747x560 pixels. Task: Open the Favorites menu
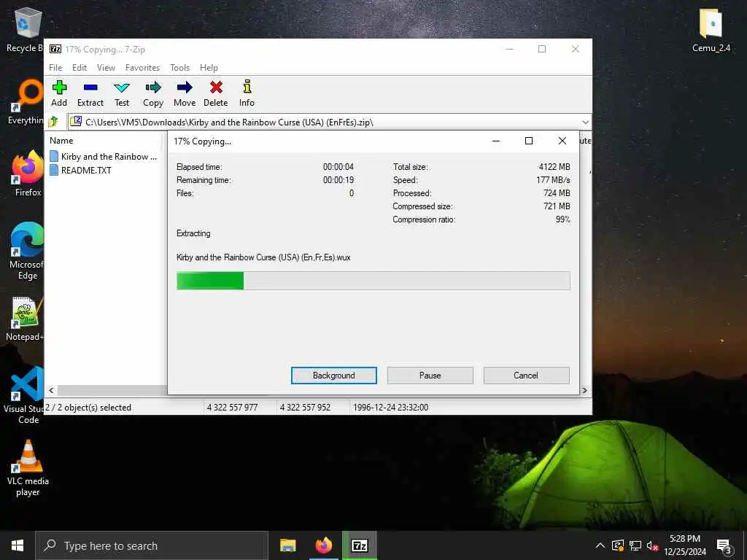click(142, 68)
